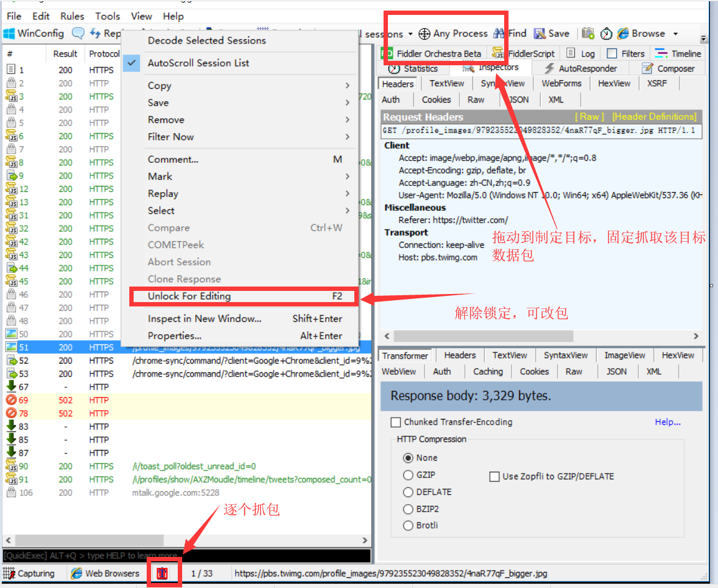The image size is (718, 588).
Task: Toggle the Capturing status bar indicator
Action: pos(29,573)
